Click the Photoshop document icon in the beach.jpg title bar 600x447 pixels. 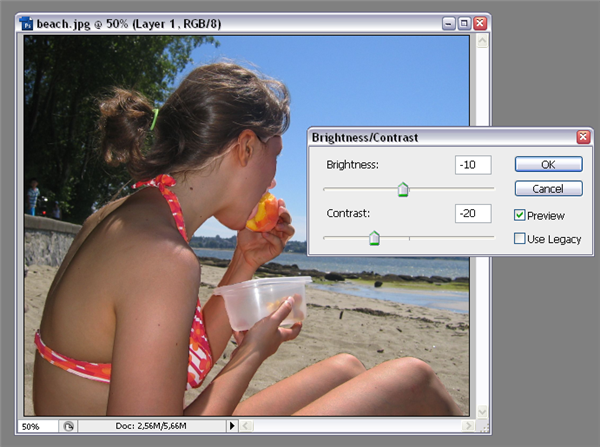point(26,24)
